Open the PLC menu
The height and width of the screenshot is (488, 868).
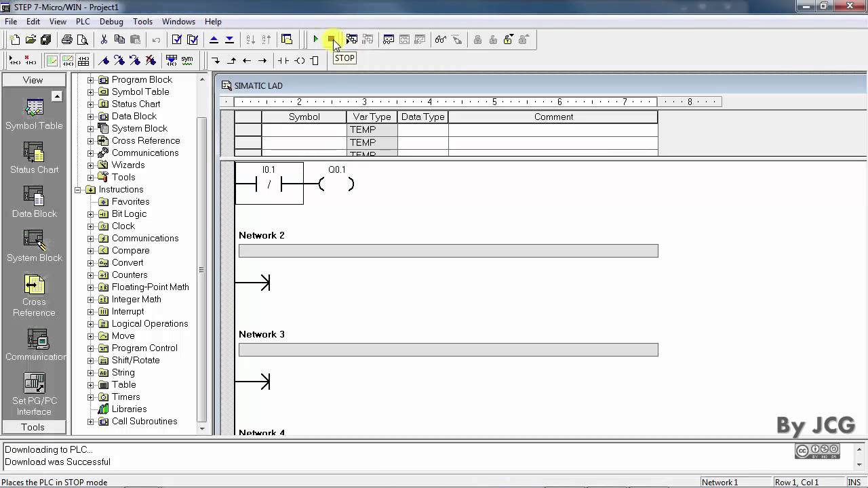tap(83, 22)
